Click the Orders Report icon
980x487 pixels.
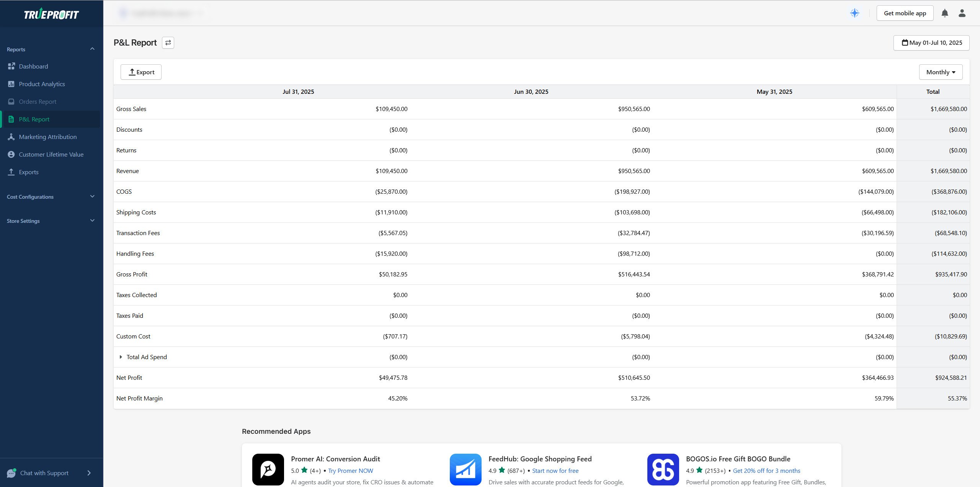(11, 101)
